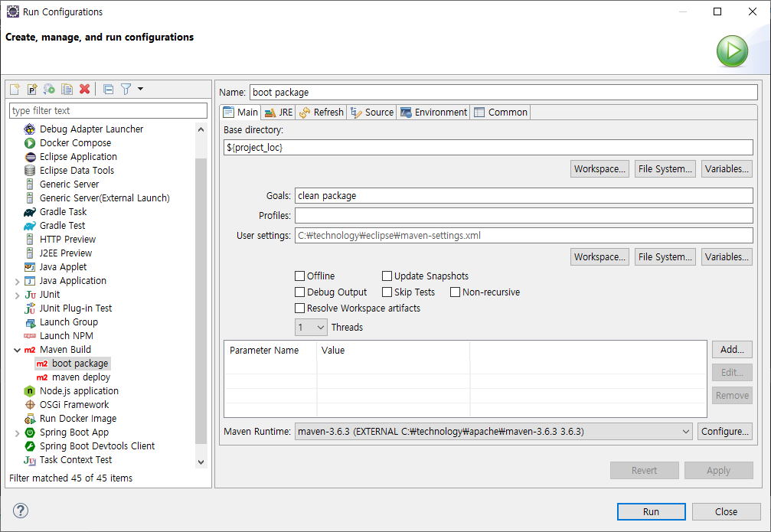Image resolution: width=771 pixels, height=532 pixels.
Task: Check the Resolve Workspace artifacts option
Action: 300,308
